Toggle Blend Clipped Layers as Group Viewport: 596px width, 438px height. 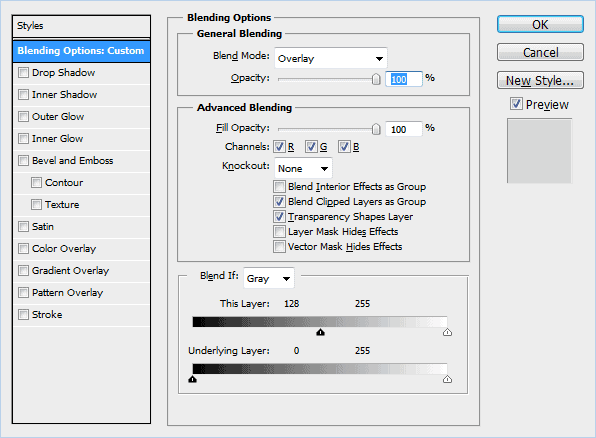point(279,201)
